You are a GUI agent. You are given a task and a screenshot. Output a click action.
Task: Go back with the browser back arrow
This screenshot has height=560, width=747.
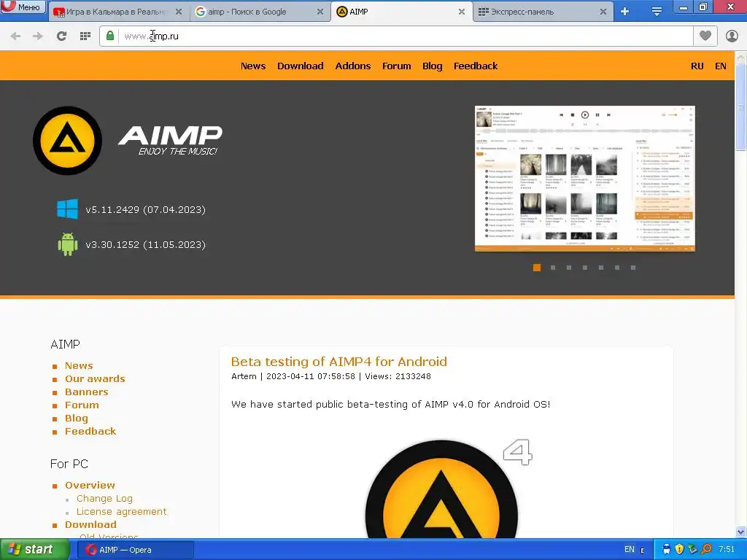pyautogui.click(x=15, y=36)
